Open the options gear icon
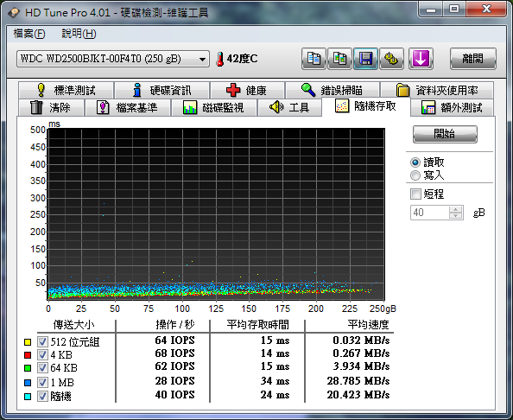 (x=391, y=59)
